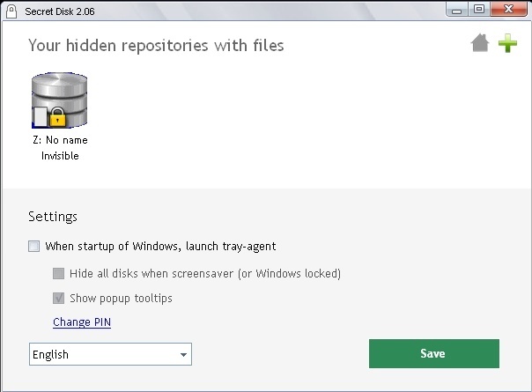
Task: Maximize the Secret Disk window
Action: [x=479, y=9]
